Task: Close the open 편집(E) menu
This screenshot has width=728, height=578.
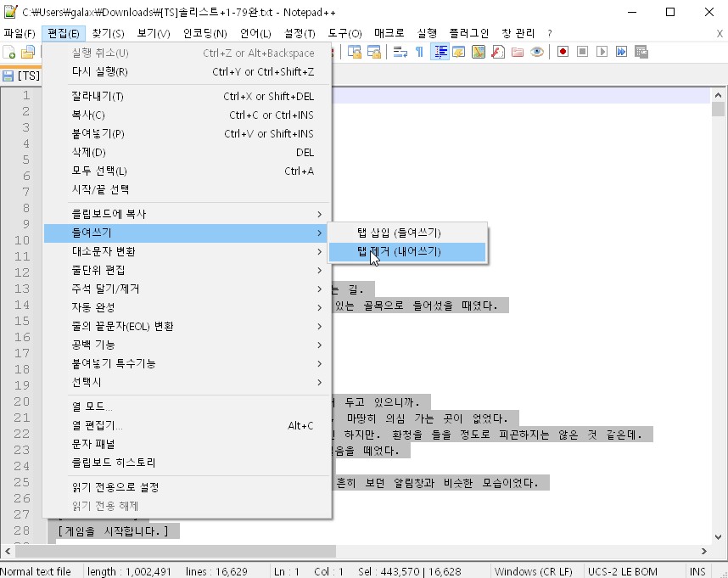Action: coord(64,33)
